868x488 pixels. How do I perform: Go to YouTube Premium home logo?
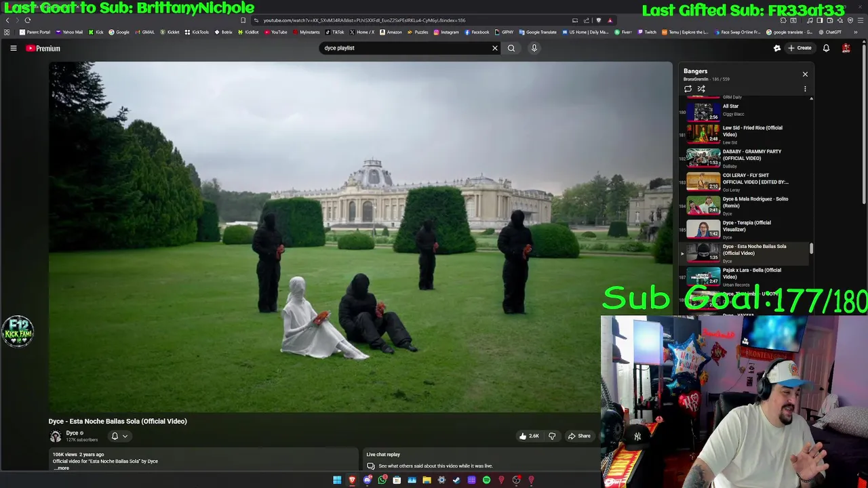click(43, 48)
